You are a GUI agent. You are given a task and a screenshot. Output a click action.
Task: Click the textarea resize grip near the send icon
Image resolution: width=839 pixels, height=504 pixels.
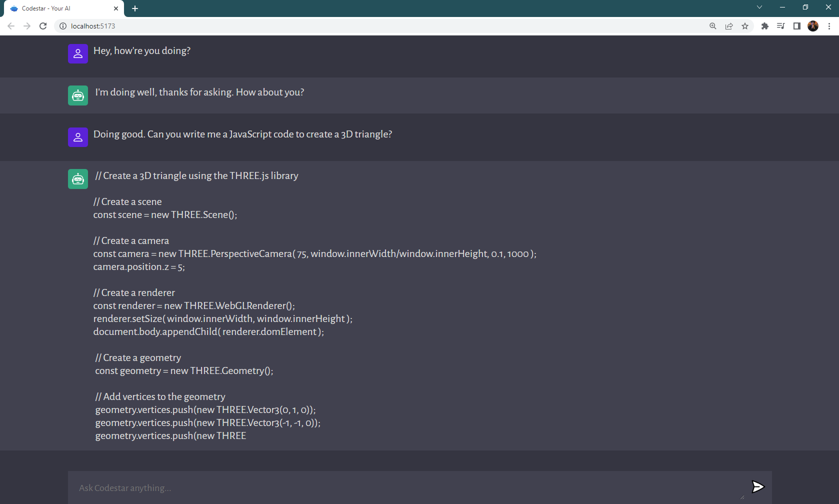[x=742, y=497]
